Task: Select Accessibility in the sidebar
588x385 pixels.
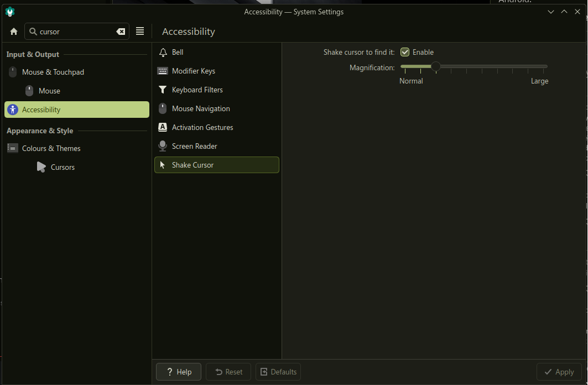Action: [77, 110]
